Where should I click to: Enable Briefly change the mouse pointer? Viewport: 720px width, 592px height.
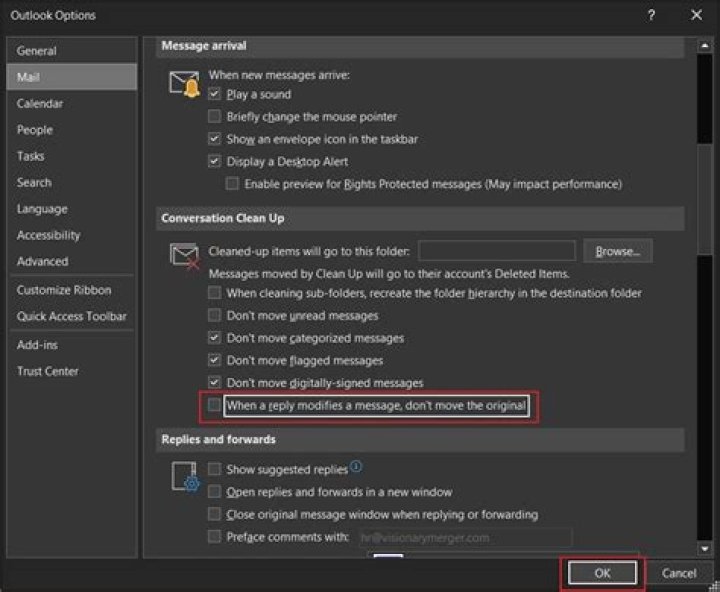tap(214, 116)
